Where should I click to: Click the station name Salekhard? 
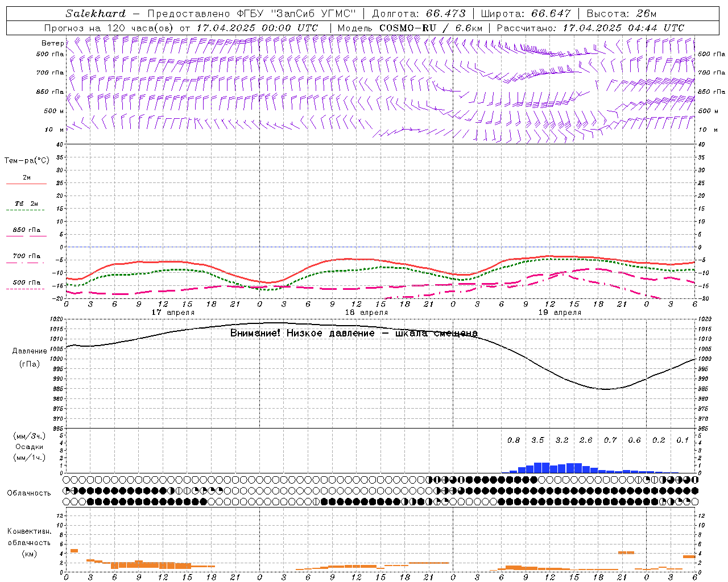point(96,14)
